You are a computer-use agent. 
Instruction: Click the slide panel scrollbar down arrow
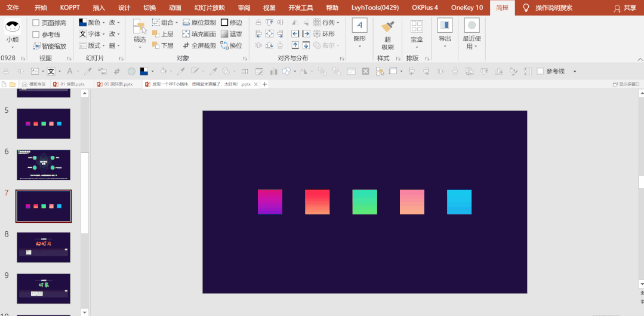point(85,312)
